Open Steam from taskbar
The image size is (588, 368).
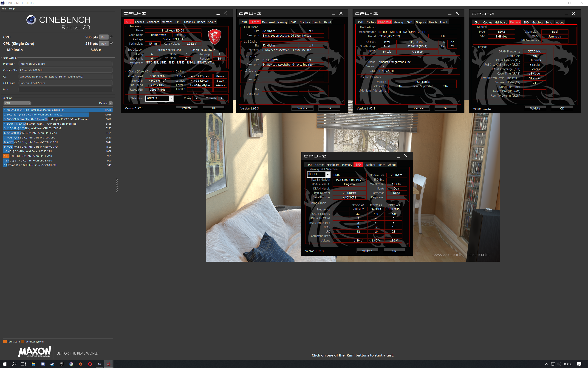(x=52, y=364)
